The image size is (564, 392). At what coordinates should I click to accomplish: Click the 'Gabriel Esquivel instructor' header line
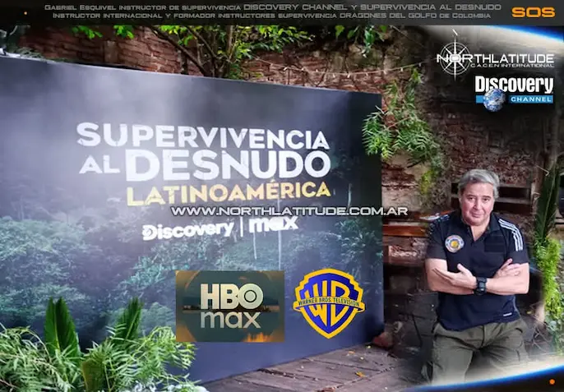(273, 7)
